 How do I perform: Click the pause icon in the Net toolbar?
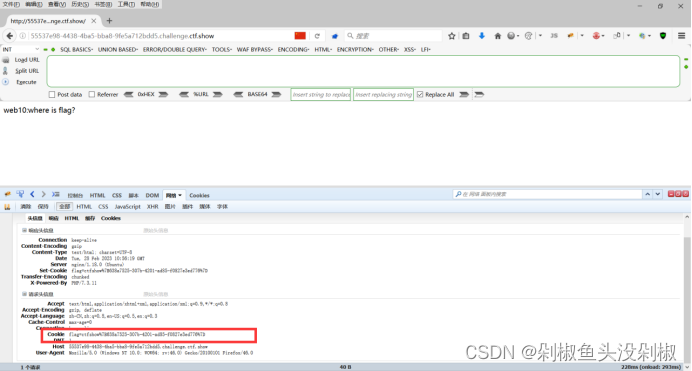(7, 206)
